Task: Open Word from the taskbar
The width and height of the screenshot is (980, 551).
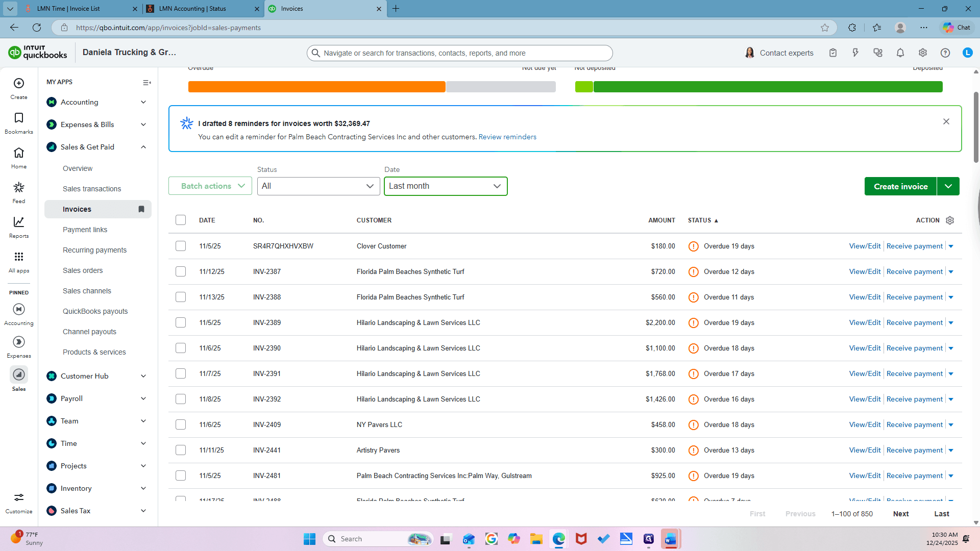Action: pyautogui.click(x=671, y=539)
